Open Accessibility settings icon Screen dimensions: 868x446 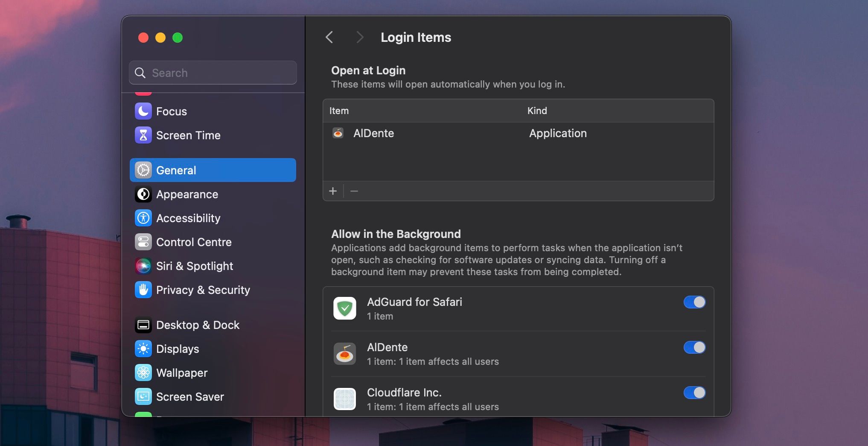pyautogui.click(x=143, y=218)
